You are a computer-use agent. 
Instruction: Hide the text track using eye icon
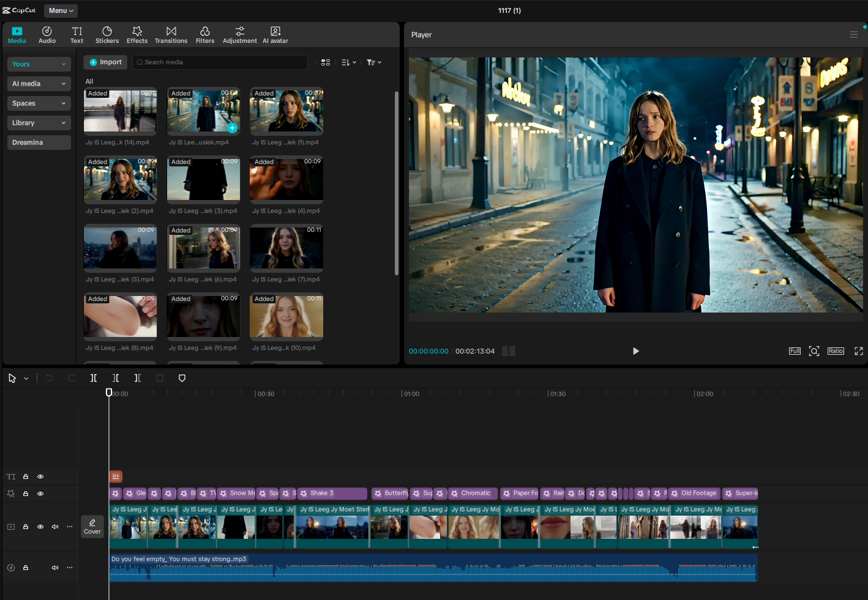pyautogui.click(x=40, y=476)
